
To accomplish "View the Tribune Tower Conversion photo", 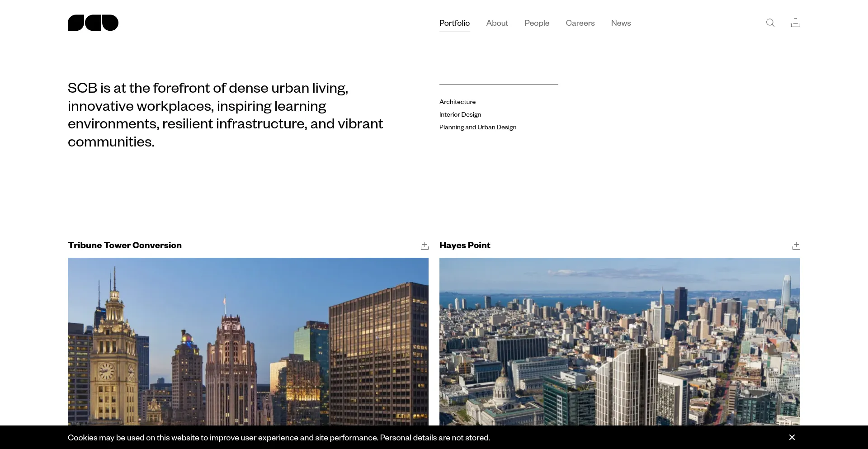I will 248,341.
